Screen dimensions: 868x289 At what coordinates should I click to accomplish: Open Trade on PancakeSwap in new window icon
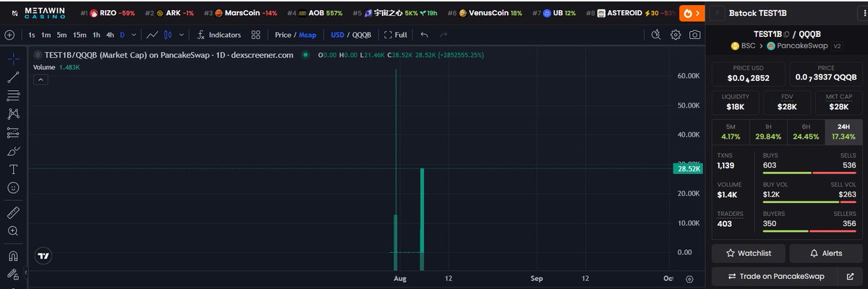tap(850, 276)
